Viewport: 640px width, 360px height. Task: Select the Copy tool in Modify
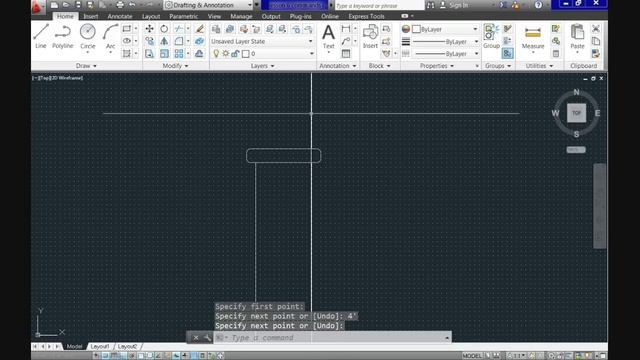(149, 41)
